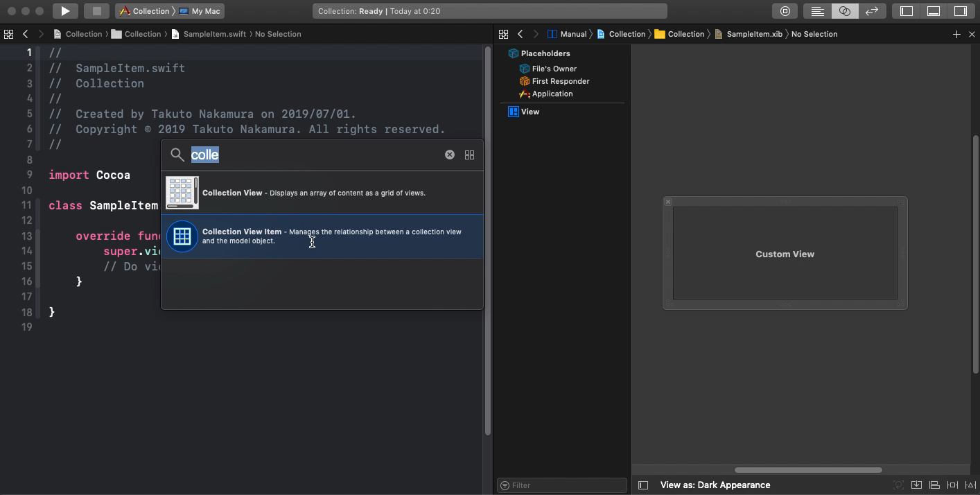Switch to the Standard editor
The width and height of the screenshot is (980, 495).
(818, 11)
